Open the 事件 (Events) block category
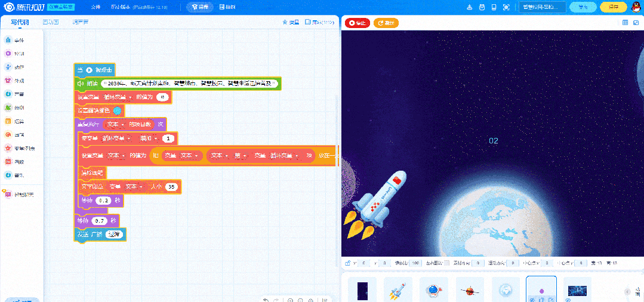The image size is (644, 302). point(14,40)
